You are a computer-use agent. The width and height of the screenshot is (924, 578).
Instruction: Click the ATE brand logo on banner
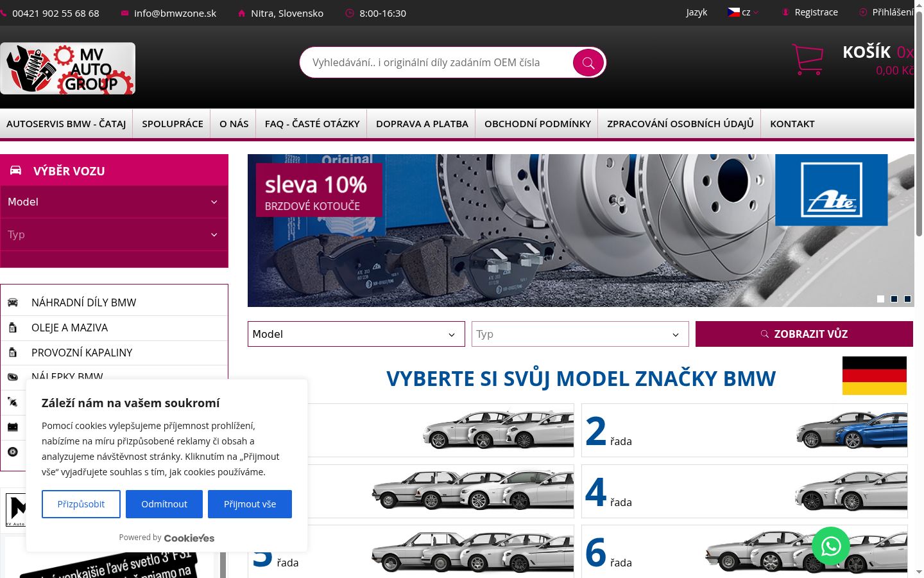pos(832,190)
